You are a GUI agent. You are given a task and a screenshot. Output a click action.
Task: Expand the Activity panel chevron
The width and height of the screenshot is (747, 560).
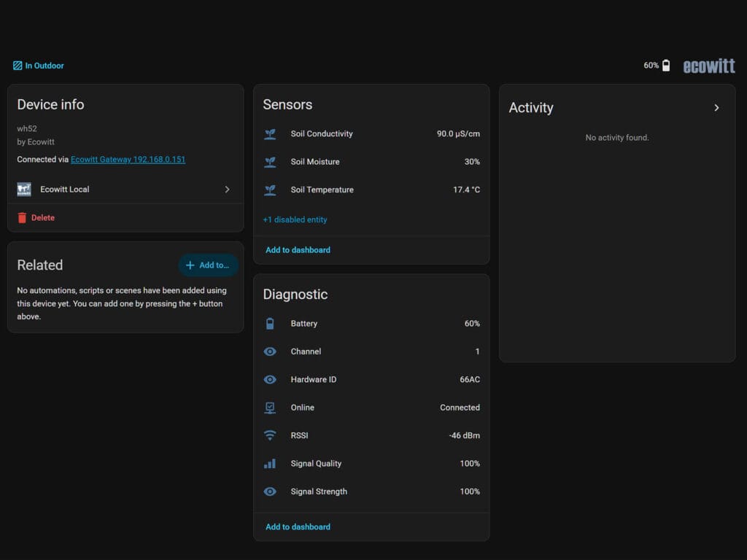point(716,108)
